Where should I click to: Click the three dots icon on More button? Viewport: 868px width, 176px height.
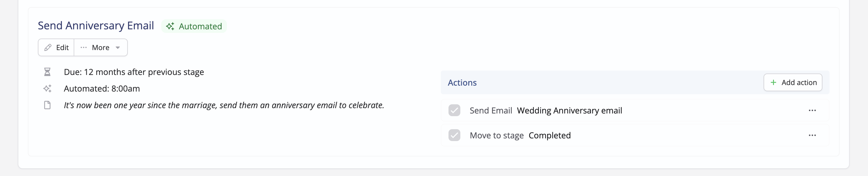point(83,47)
